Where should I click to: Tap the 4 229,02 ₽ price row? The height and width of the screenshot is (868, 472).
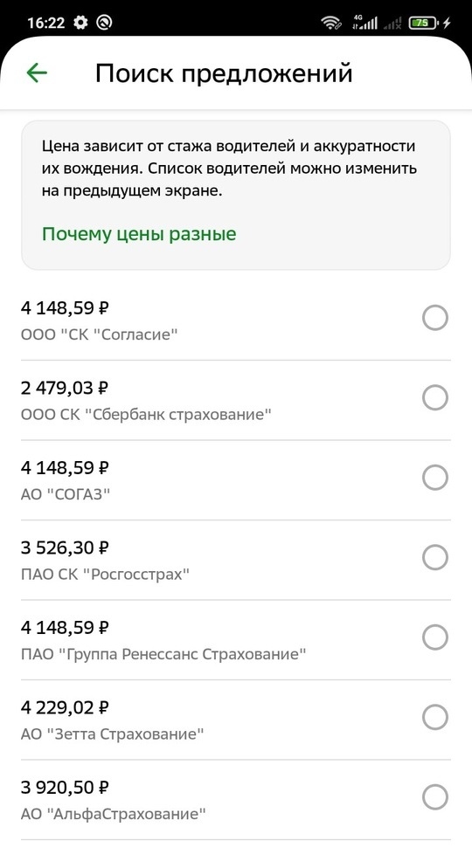[235, 720]
